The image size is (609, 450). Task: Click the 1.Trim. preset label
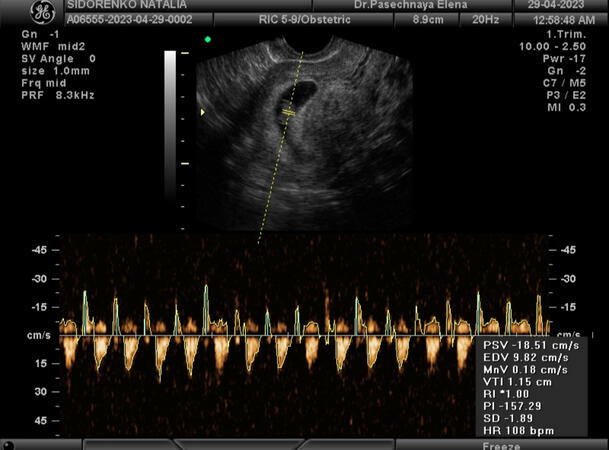[x=566, y=34]
